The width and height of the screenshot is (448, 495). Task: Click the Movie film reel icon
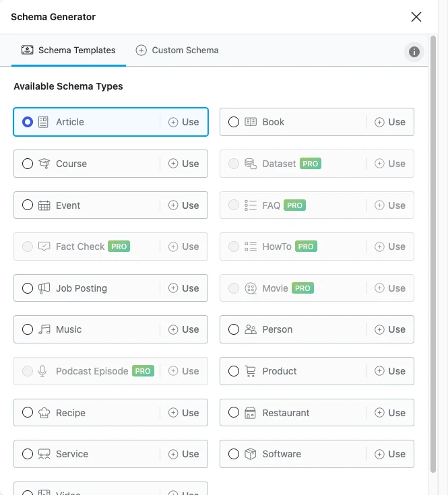point(251,288)
